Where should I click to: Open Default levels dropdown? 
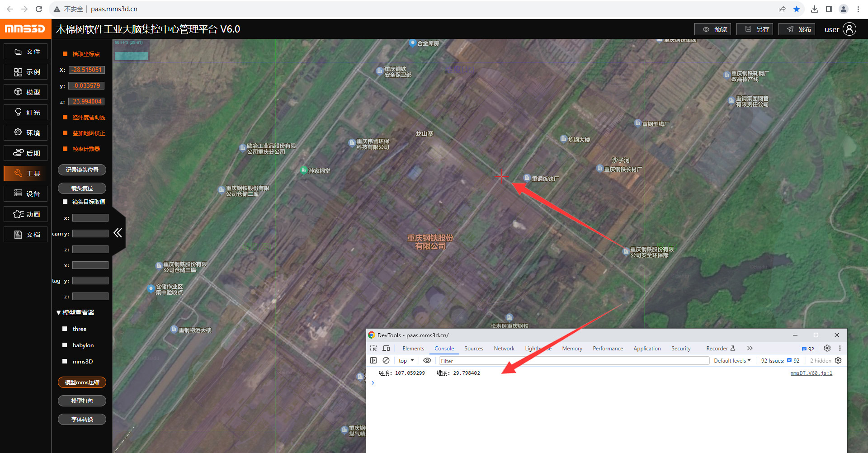732,361
